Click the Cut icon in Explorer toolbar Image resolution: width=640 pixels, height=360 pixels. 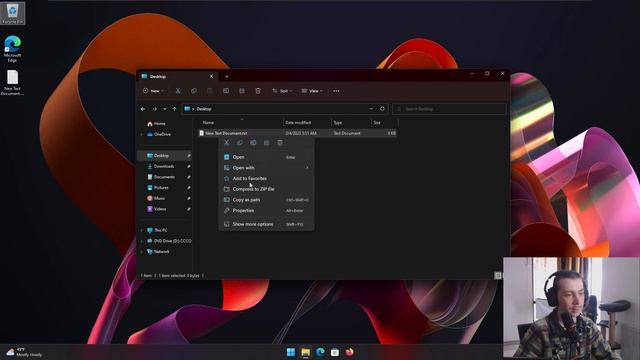178,91
